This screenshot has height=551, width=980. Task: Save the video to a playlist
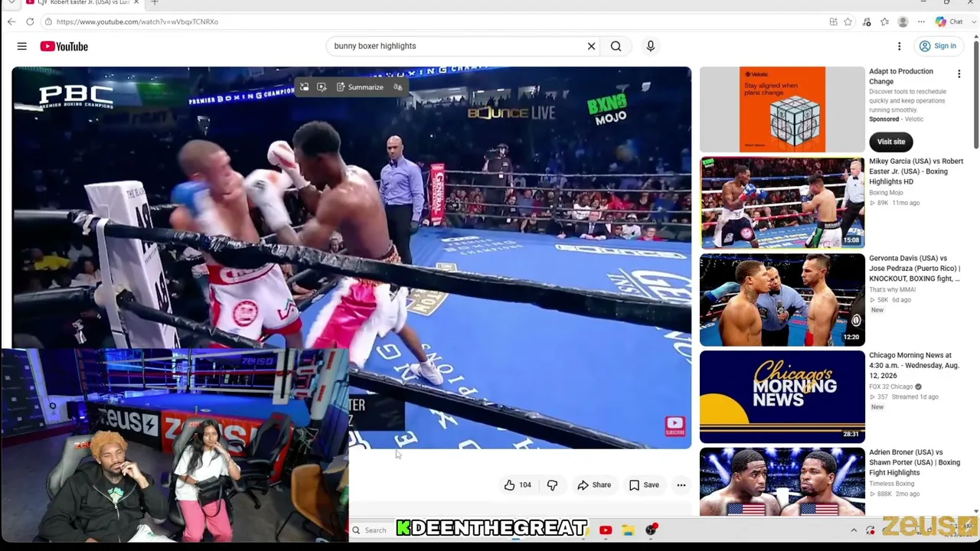coord(644,485)
